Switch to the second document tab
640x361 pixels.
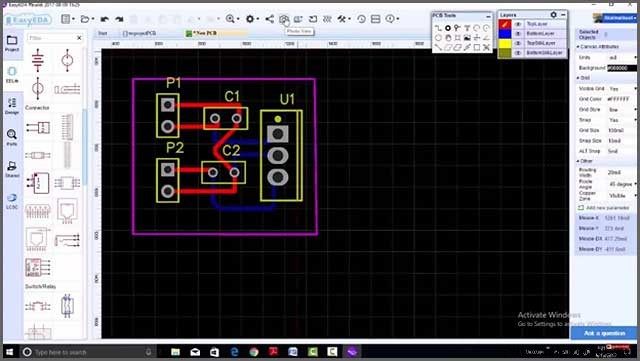(141, 33)
